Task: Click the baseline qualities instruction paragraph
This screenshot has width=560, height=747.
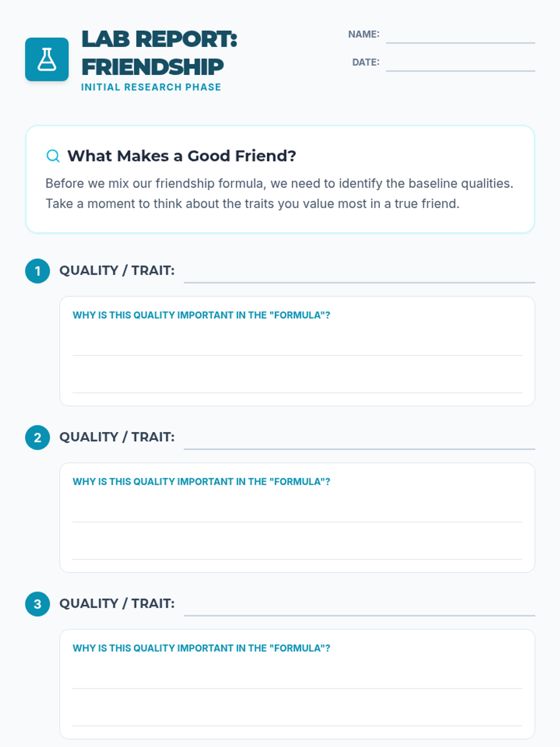Action: pos(280,193)
